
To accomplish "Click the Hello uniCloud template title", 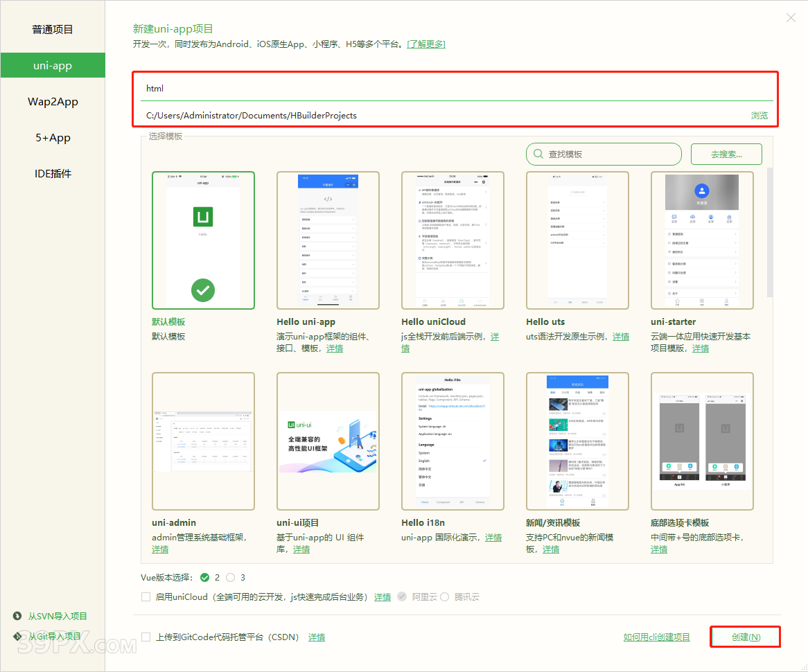I will 433,321.
